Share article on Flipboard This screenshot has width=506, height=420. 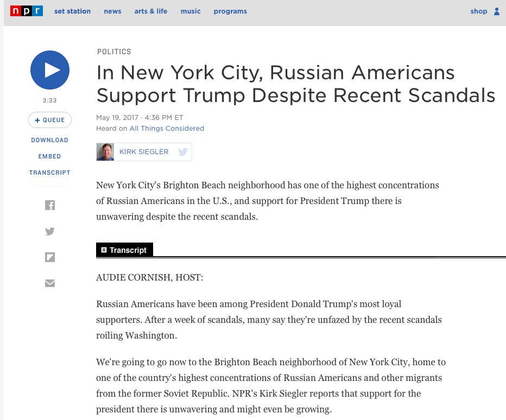[50, 257]
